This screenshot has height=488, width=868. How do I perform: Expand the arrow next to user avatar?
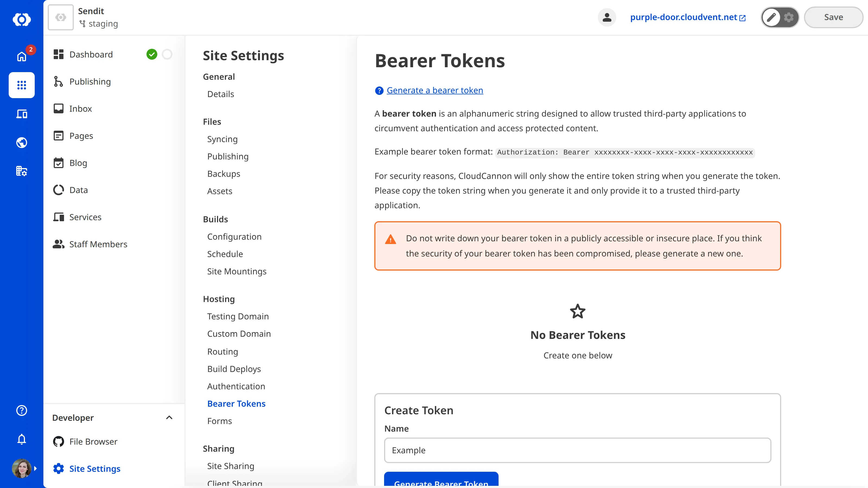coord(35,468)
